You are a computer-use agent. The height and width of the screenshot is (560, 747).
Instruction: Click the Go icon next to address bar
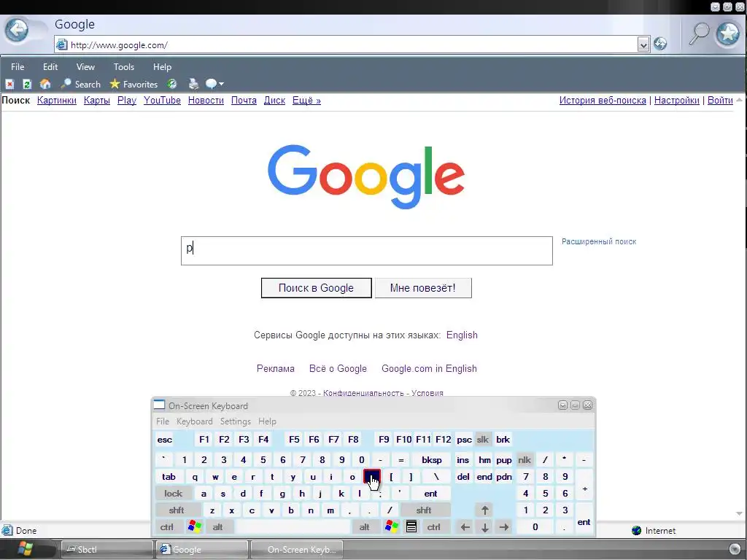[660, 44]
